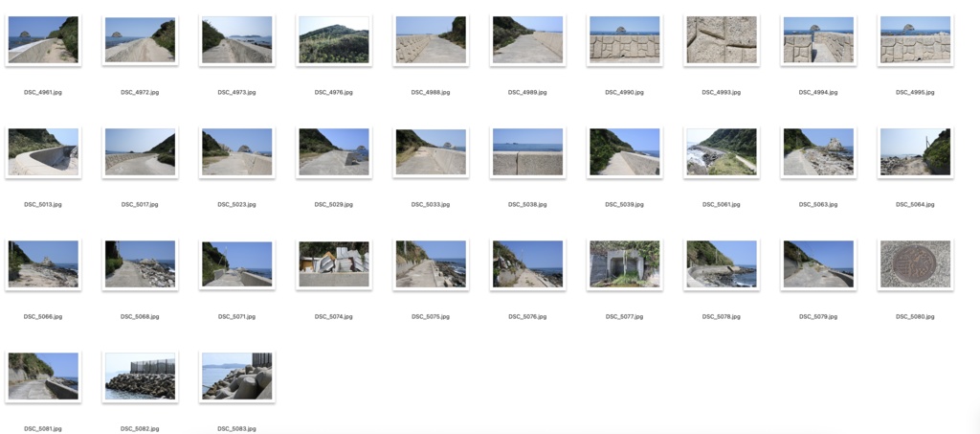Select the 'DSC_5017.jpg' filename label

140,204
